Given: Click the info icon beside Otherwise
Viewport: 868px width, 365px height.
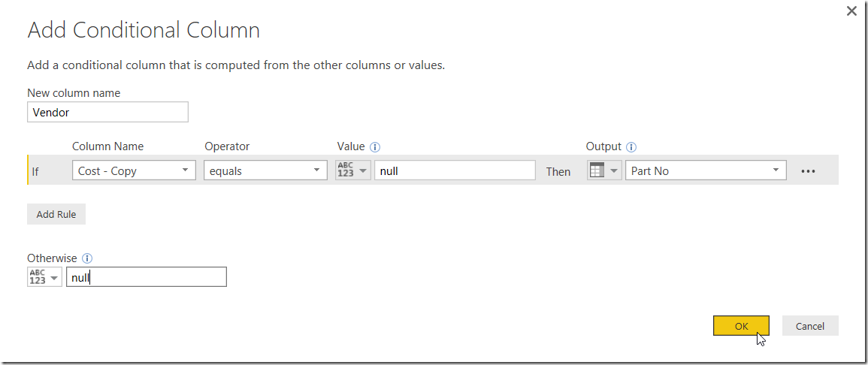Looking at the screenshot, I should coord(87,258).
